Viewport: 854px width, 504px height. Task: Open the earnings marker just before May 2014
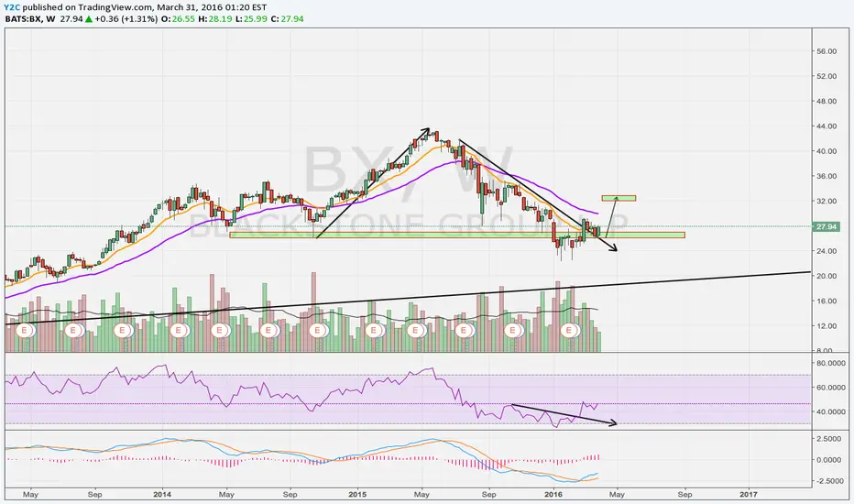click(220, 330)
